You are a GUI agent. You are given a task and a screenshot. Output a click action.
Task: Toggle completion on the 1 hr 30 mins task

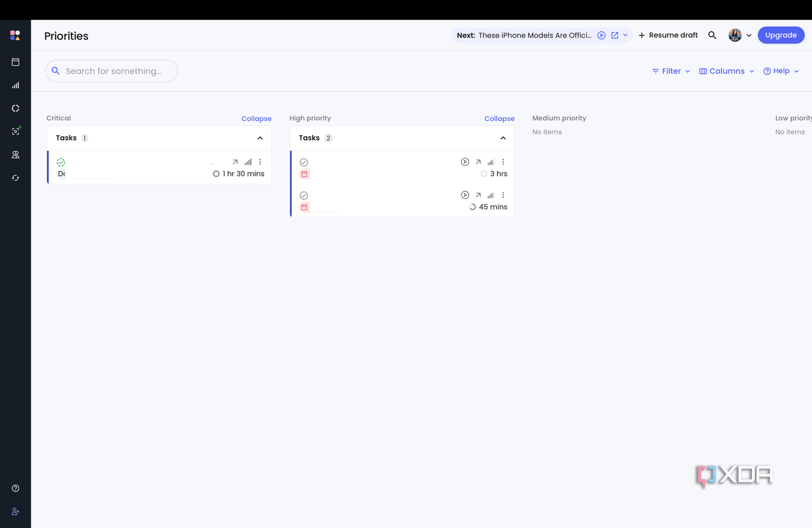pyautogui.click(x=61, y=162)
